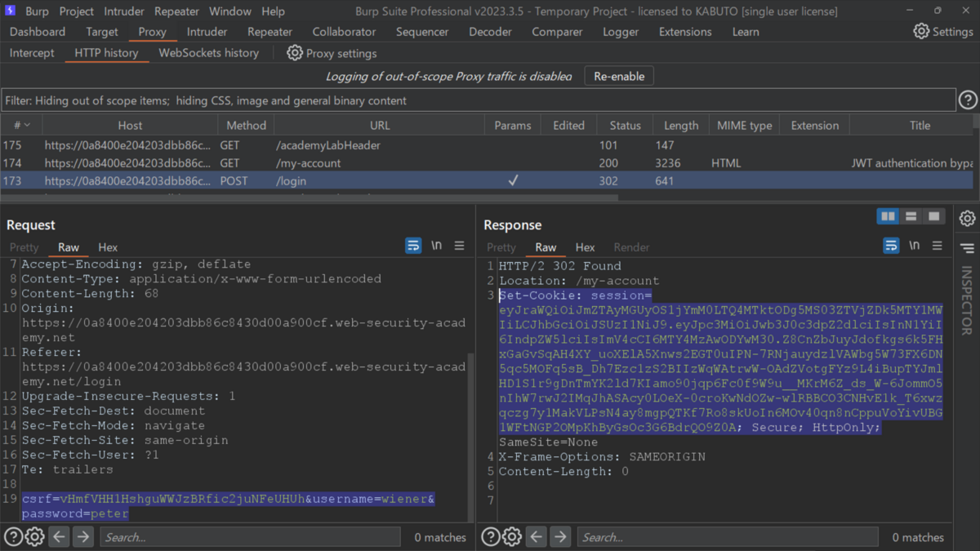
Task: Click the Inspector panel lines icon
Action: point(968,248)
